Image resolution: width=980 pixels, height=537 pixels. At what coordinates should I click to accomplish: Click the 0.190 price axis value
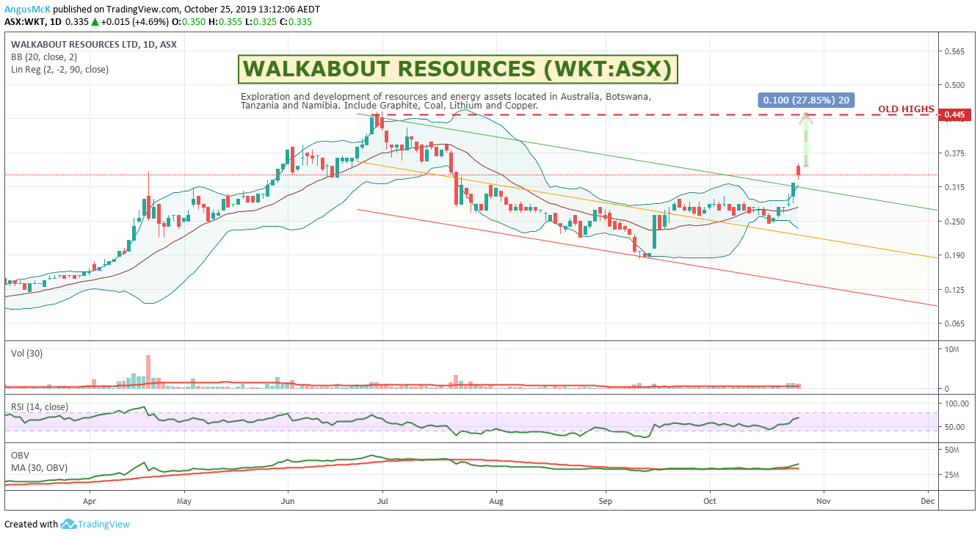click(954, 255)
